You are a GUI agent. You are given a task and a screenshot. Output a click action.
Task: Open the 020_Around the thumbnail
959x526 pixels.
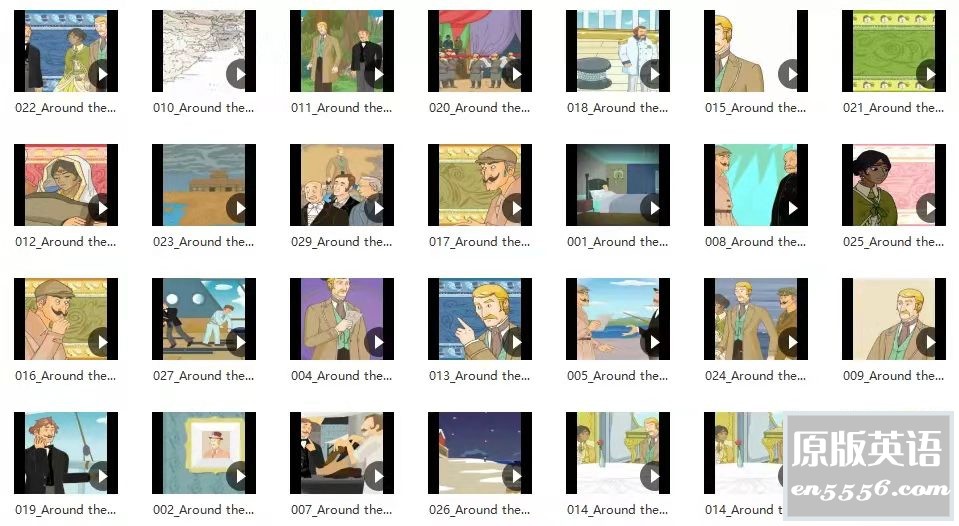point(480,51)
